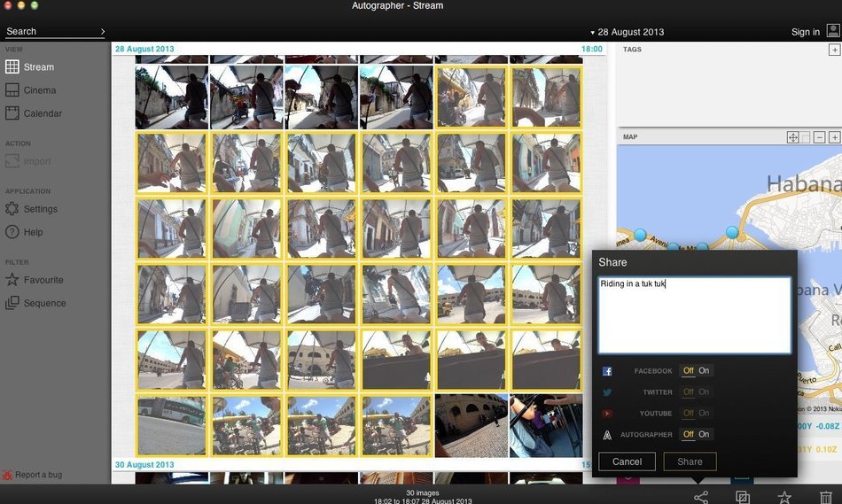This screenshot has width=842, height=504.
Task: Set Autographer sharing to Off
Action: [x=689, y=434]
